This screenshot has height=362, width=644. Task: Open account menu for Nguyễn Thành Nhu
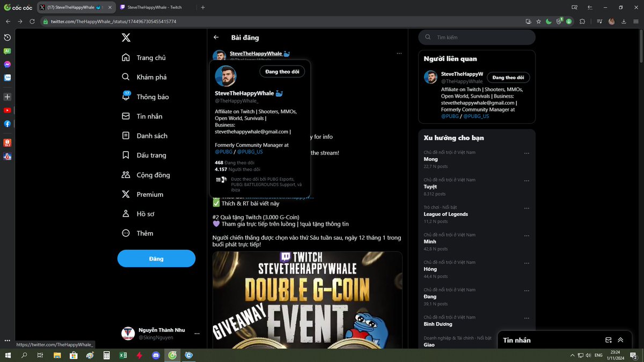[x=160, y=334]
